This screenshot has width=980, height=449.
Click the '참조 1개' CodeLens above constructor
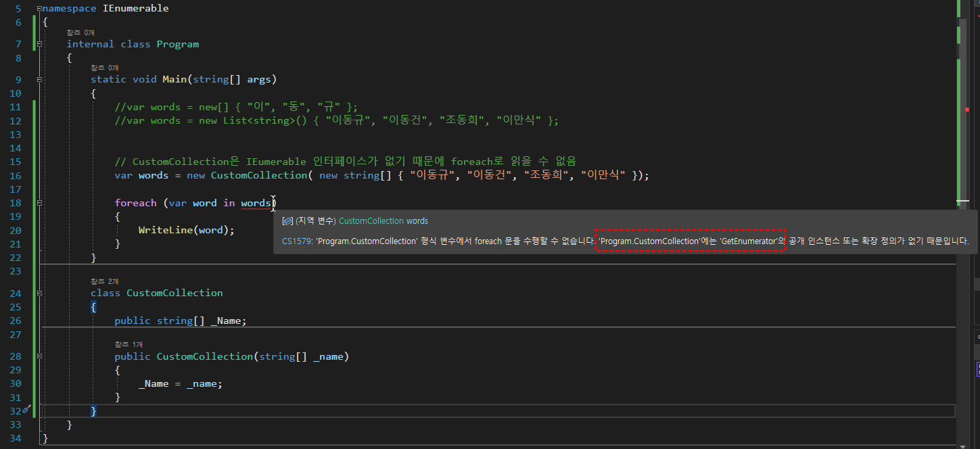coord(129,344)
